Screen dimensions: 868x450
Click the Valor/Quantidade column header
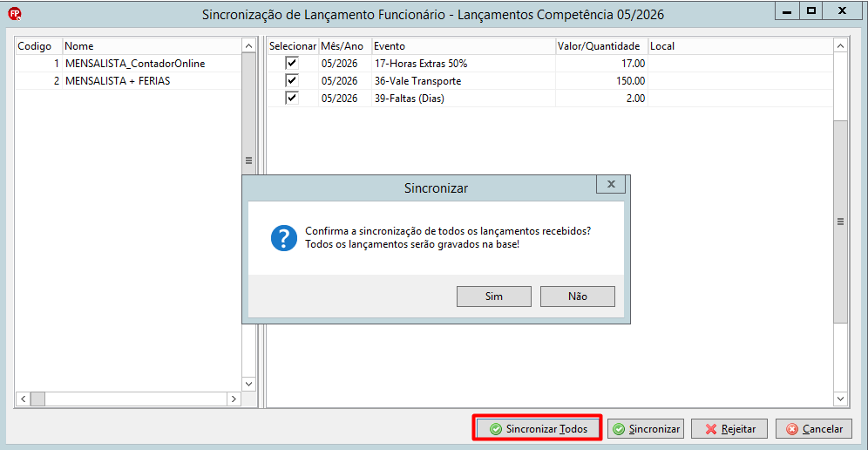[x=601, y=46]
